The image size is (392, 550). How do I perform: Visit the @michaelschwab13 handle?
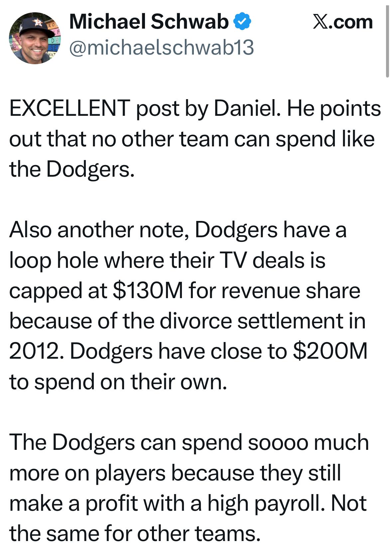pyautogui.click(x=161, y=47)
